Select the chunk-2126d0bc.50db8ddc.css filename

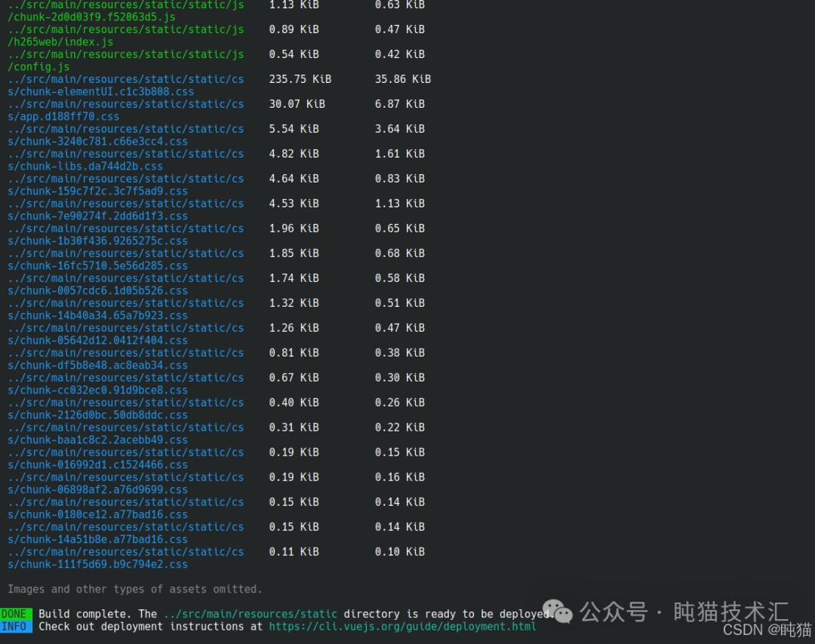point(103,415)
